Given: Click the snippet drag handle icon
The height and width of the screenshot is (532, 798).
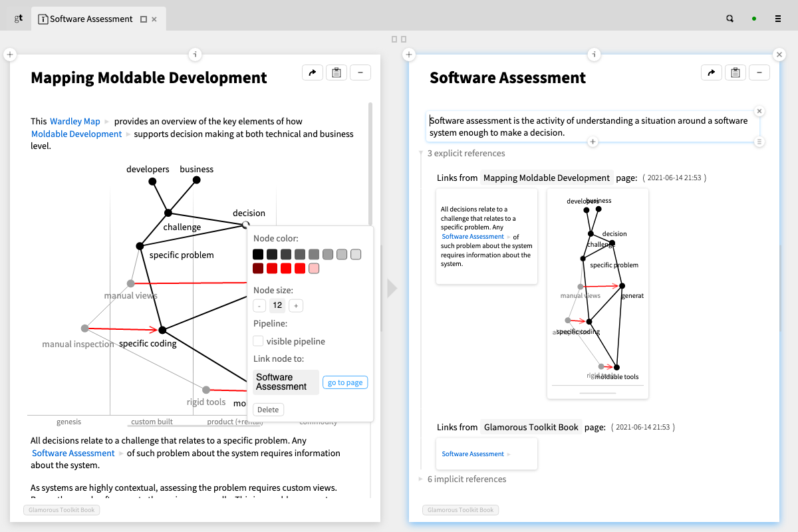Looking at the screenshot, I should [x=759, y=142].
